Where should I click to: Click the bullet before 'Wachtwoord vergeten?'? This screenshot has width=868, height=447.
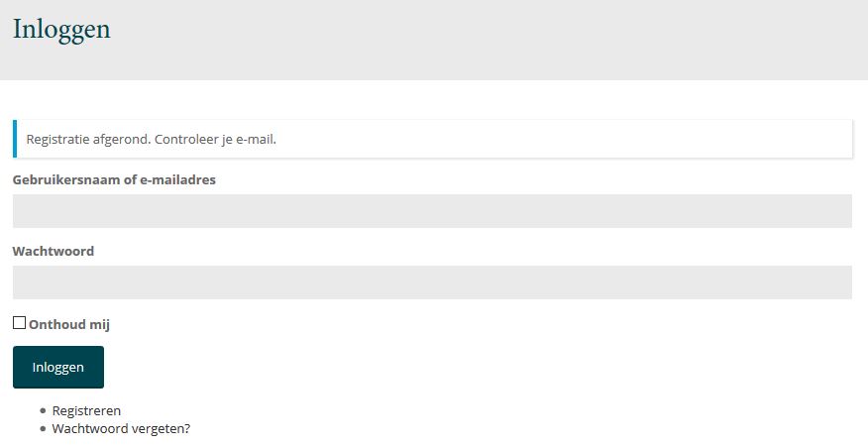pyautogui.click(x=43, y=429)
